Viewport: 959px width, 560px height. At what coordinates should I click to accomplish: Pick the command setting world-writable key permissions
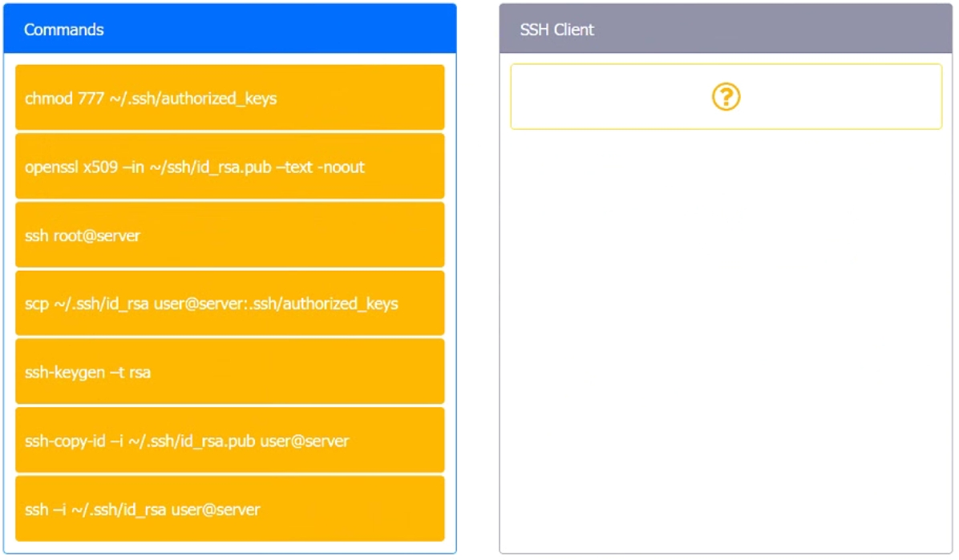point(230,98)
